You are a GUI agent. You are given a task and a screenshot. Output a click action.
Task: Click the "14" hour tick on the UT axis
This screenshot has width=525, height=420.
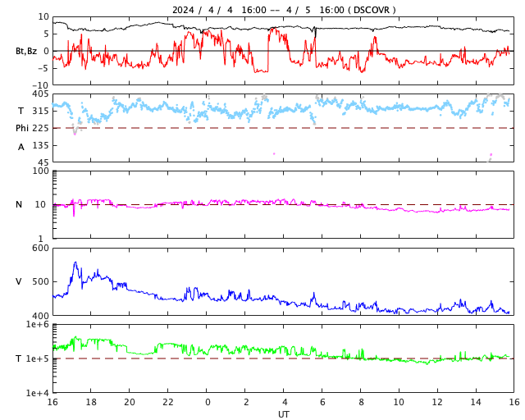[x=476, y=402]
